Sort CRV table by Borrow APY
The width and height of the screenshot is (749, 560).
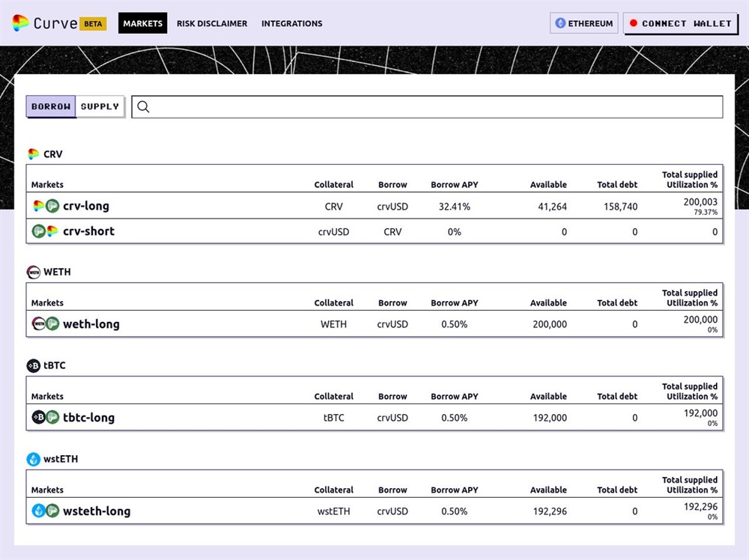[x=454, y=184]
